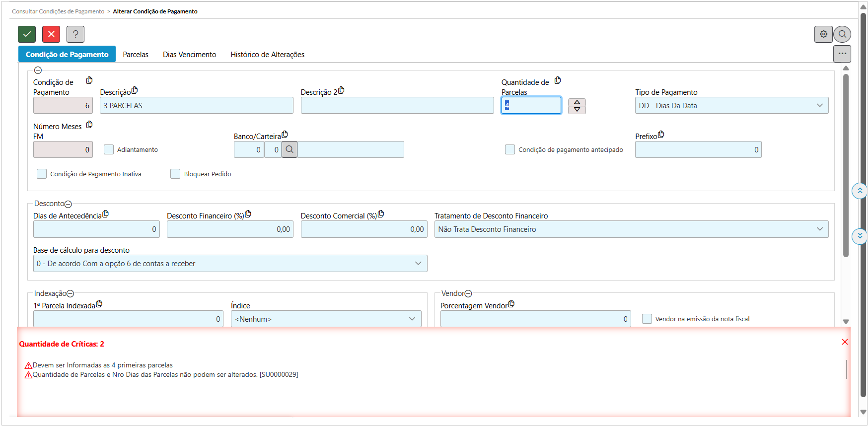Open settings gear icon at top right
This screenshot has height=426, width=868.
pos(823,34)
